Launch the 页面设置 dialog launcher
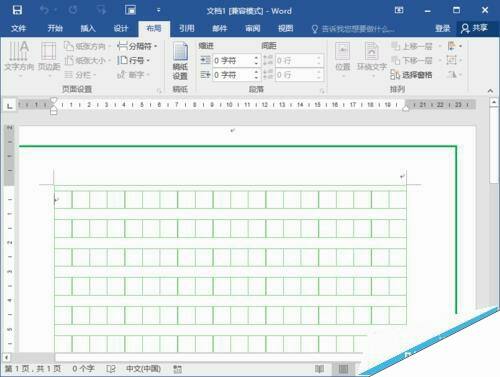Image resolution: width=500 pixels, height=377 pixels. pyautogui.click(x=159, y=90)
